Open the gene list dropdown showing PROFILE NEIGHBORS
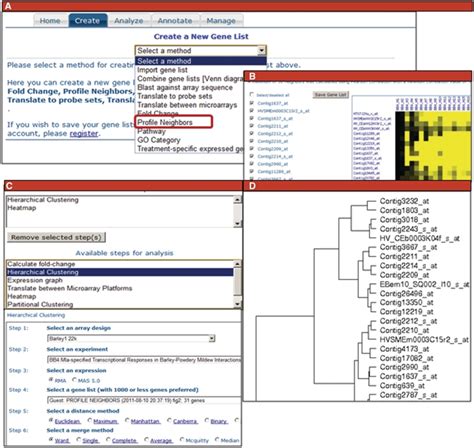The height and width of the screenshot is (448, 474). (144, 400)
